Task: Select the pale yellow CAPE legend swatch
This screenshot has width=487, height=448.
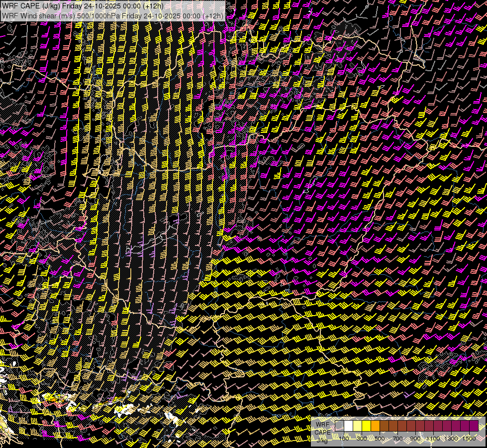Action: 358,426
